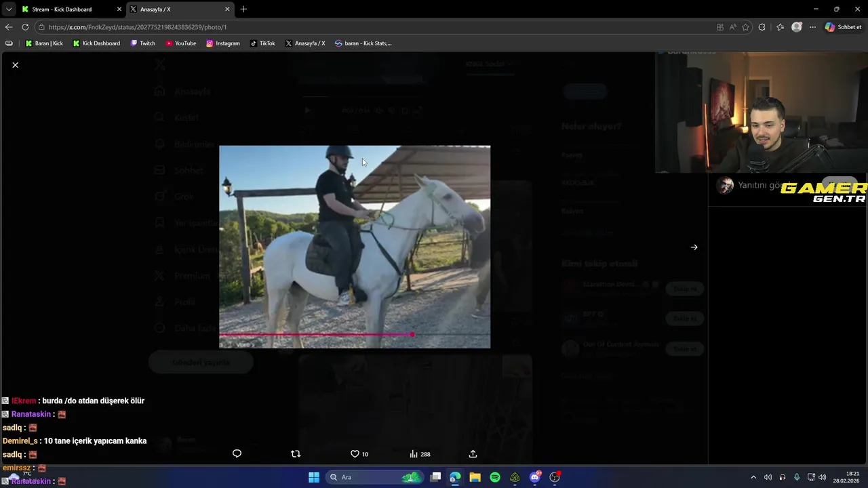The width and height of the screenshot is (868, 488).
Task: Open Kick Dashboard bookmark
Action: (x=96, y=43)
